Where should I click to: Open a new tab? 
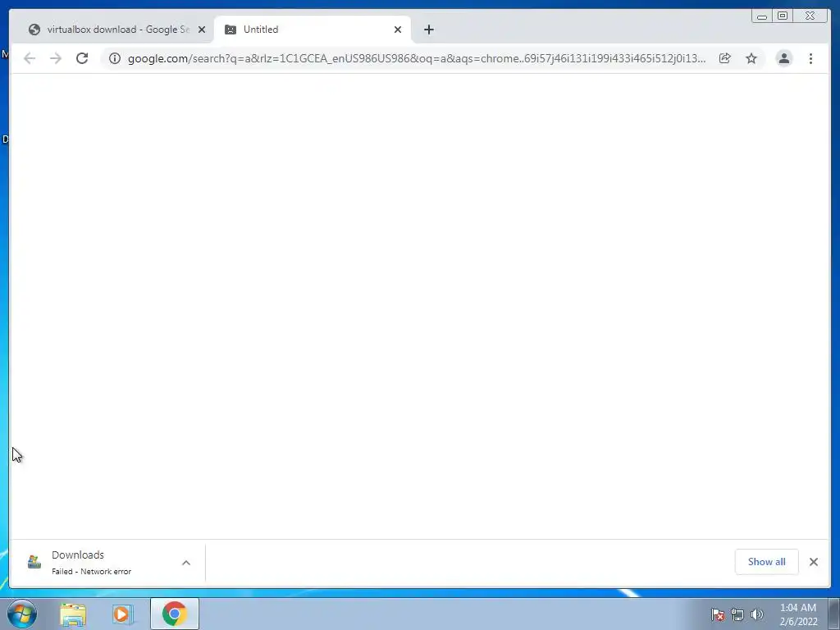click(428, 30)
